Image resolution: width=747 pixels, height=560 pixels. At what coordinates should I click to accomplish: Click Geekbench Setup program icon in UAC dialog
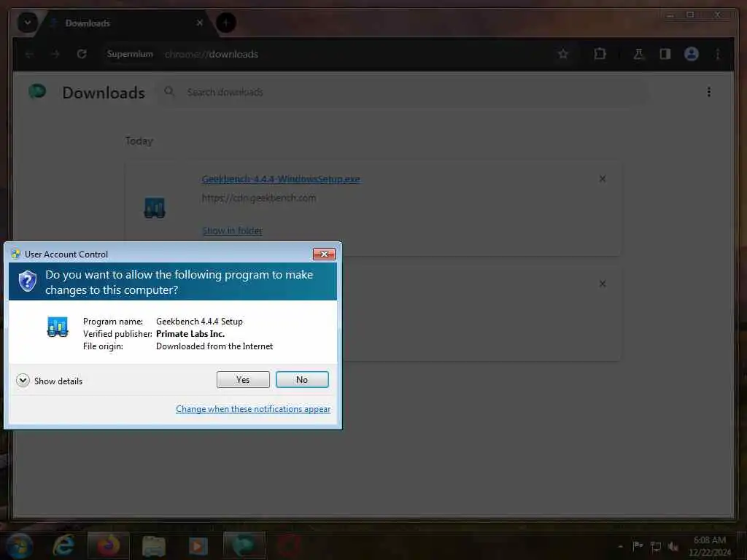(58, 327)
